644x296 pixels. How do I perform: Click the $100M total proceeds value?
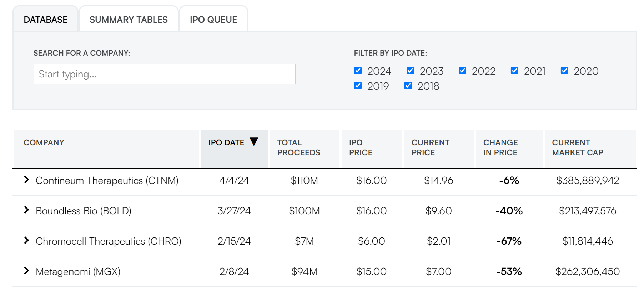point(305,211)
